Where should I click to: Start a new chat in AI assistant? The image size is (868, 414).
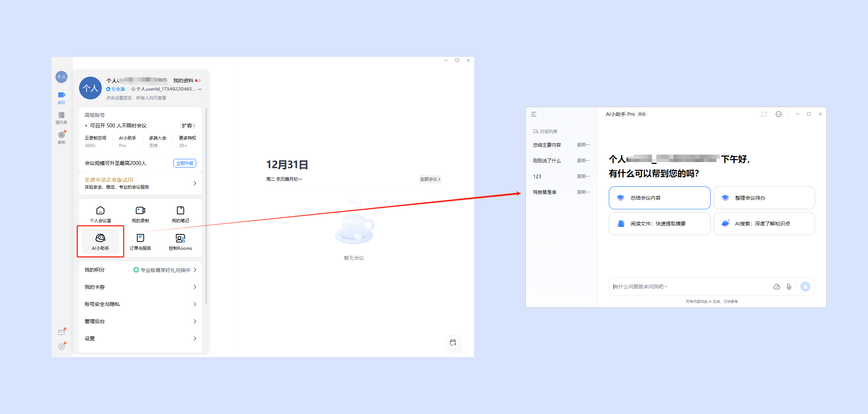(764, 114)
